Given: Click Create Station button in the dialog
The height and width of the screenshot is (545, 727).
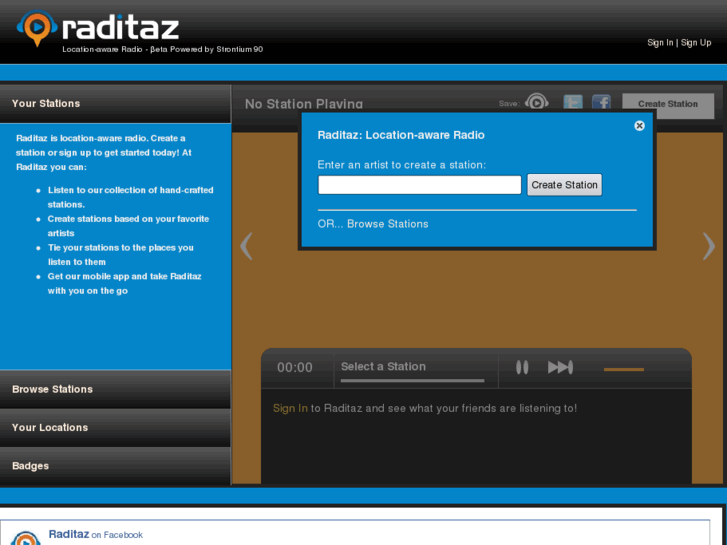Looking at the screenshot, I should (x=564, y=185).
